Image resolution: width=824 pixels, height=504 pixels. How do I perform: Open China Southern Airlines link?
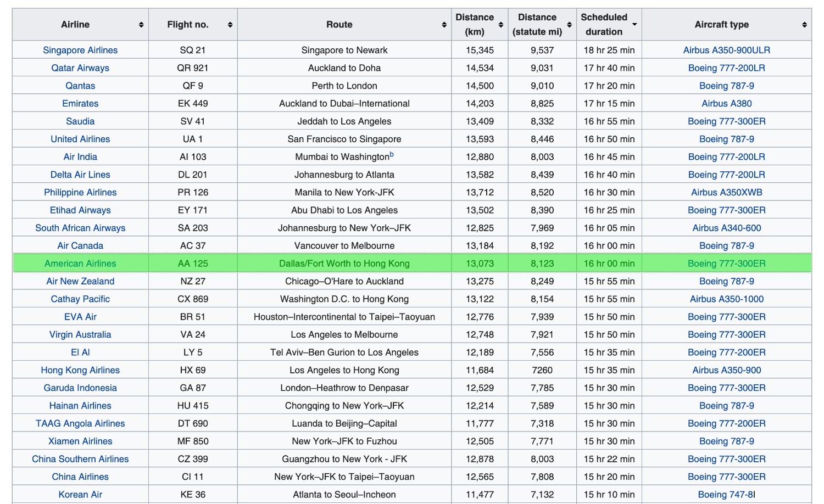click(x=80, y=459)
